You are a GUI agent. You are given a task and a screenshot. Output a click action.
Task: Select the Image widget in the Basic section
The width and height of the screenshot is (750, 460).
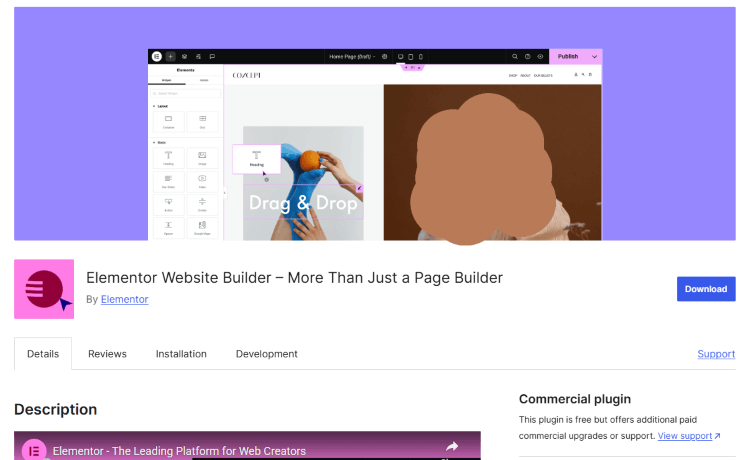(x=202, y=158)
